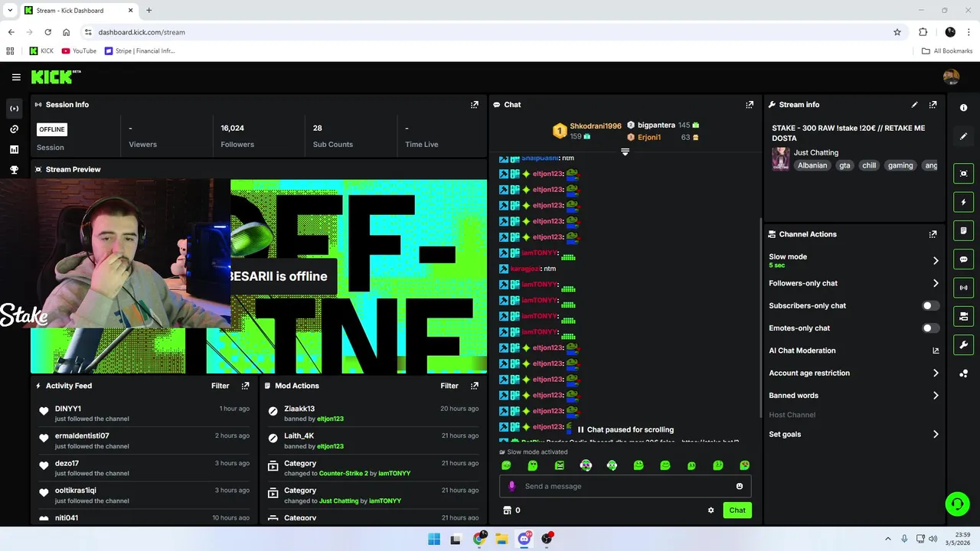Select the gta tag

pos(844,165)
